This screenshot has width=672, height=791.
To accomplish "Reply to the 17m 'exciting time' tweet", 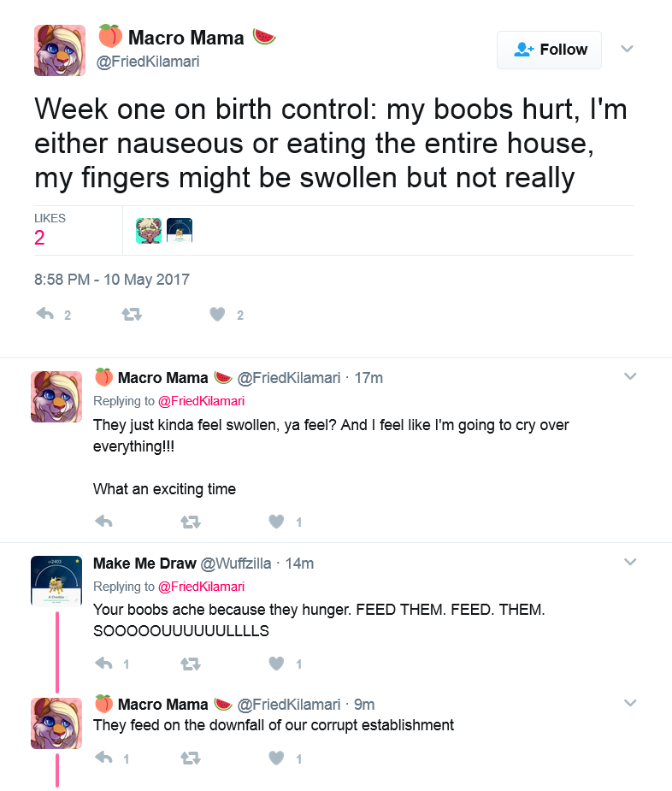I will pos(104,521).
